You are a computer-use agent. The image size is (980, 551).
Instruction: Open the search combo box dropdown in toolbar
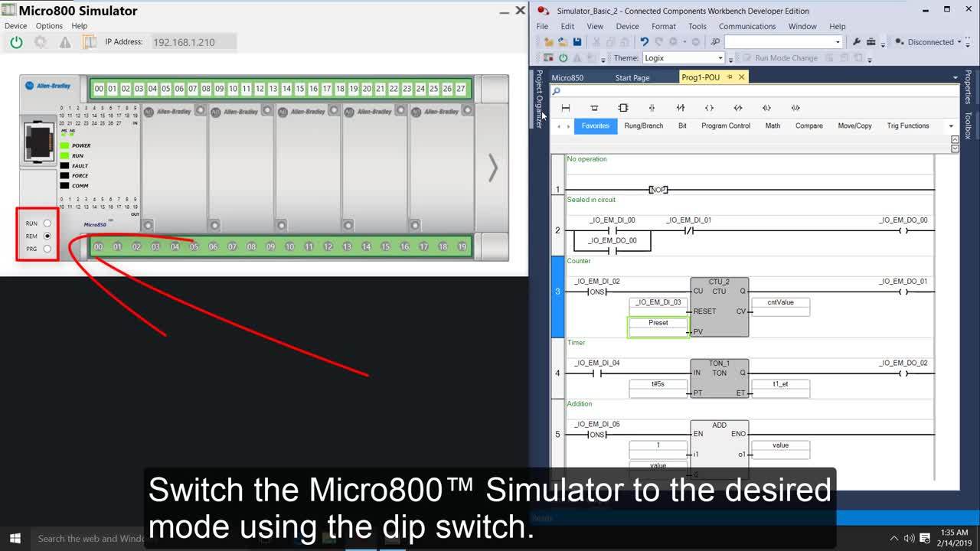click(x=838, y=42)
